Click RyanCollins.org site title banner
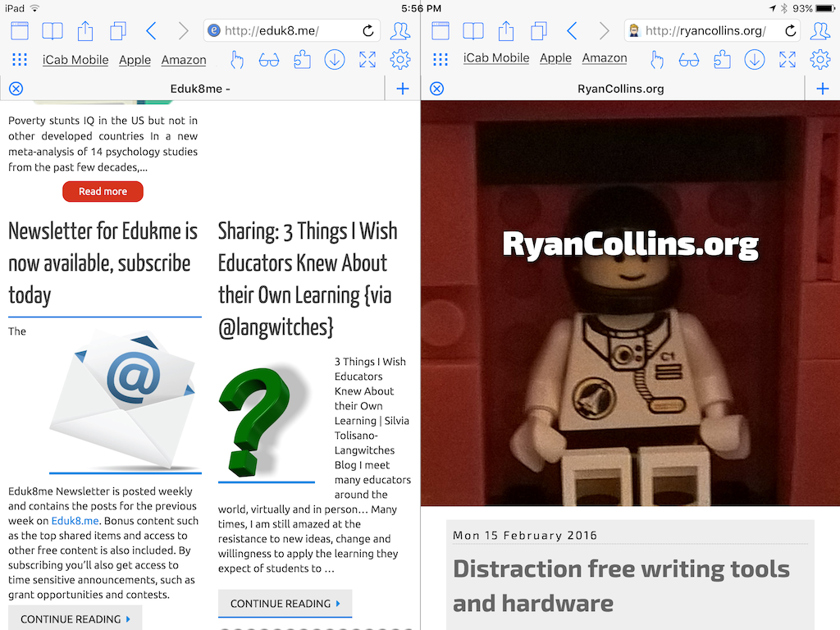840x630 pixels. click(631, 244)
